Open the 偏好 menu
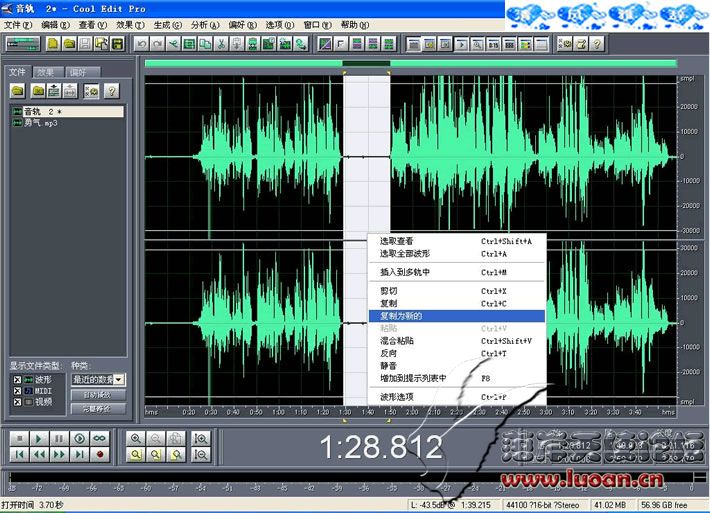Viewport: 710px width, 513px height. 243,24
